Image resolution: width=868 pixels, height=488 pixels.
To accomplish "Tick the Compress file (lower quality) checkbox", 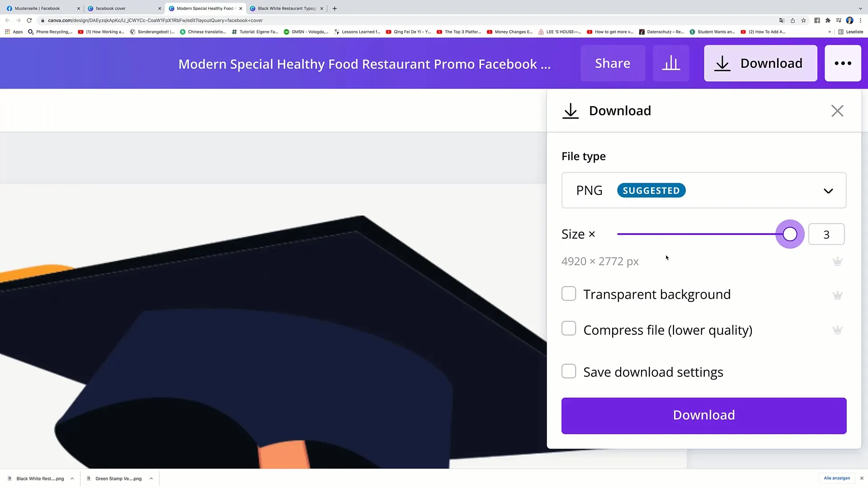I will pos(569,328).
